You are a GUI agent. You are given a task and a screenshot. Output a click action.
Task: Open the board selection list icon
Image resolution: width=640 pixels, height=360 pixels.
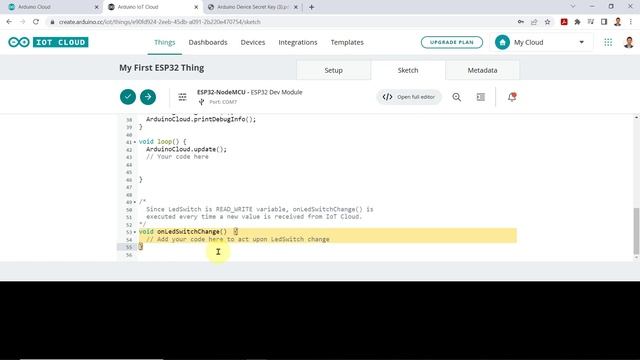(x=182, y=97)
